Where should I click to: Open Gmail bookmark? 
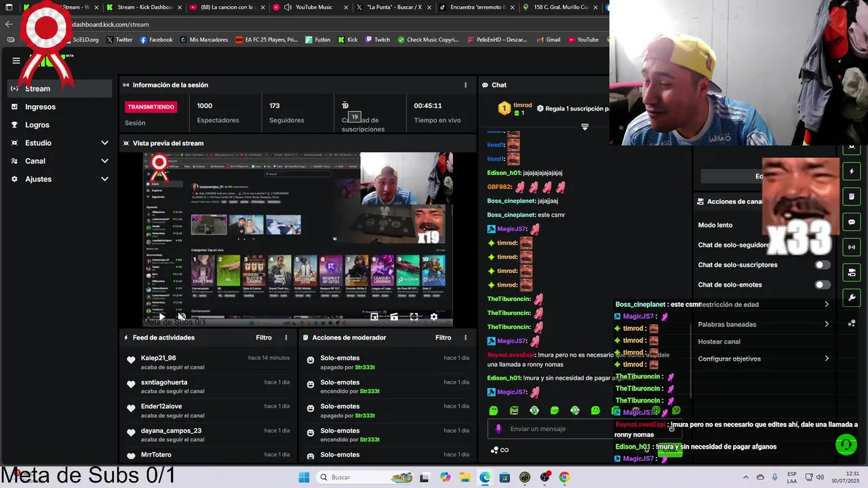[548, 40]
